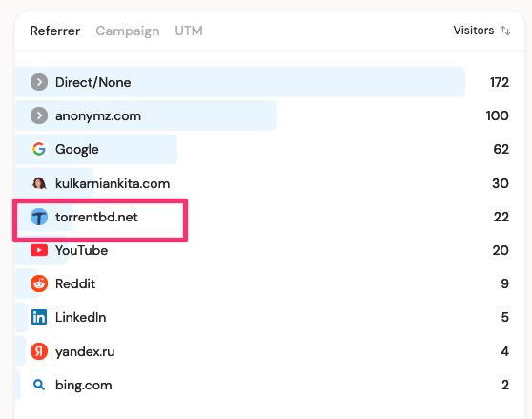Click the anonymz.com arrow icon
Image resolution: width=532 pixels, height=419 pixels.
pyautogui.click(x=39, y=115)
